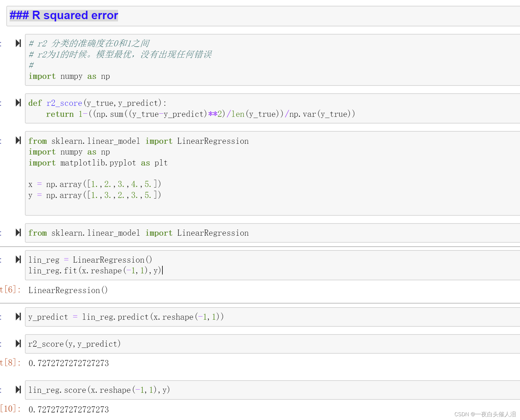This screenshot has width=520, height=420.
Task: Run the numpy import comment cell
Action: (18, 43)
